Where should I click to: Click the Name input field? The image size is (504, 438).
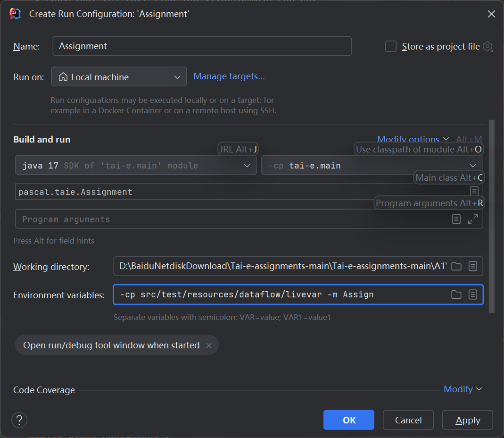(x=202, y=46)
